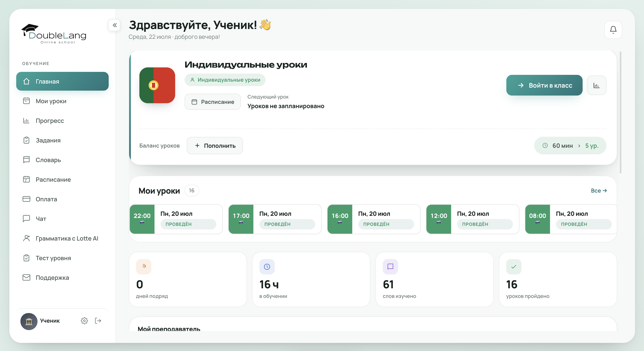The image size is (644, 351).
Task: Click the 61 слов изучено stat
Action: pyautogui.click(x=434, y=279)
